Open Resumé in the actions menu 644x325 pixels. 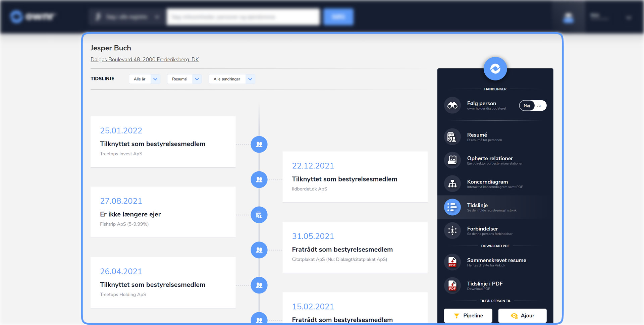point(495,137)
